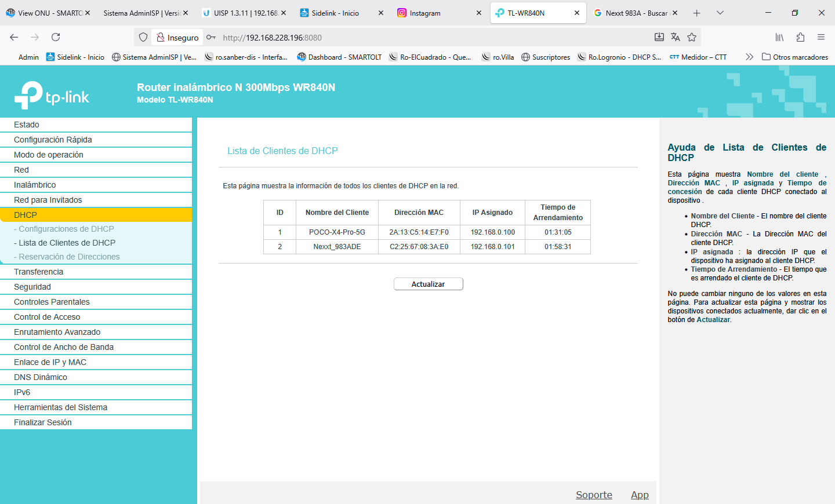The width and height of the screenshot is (835, 504).
Task: Open the Soporte link
Action: pyautogui.click(x=594, y=495)
